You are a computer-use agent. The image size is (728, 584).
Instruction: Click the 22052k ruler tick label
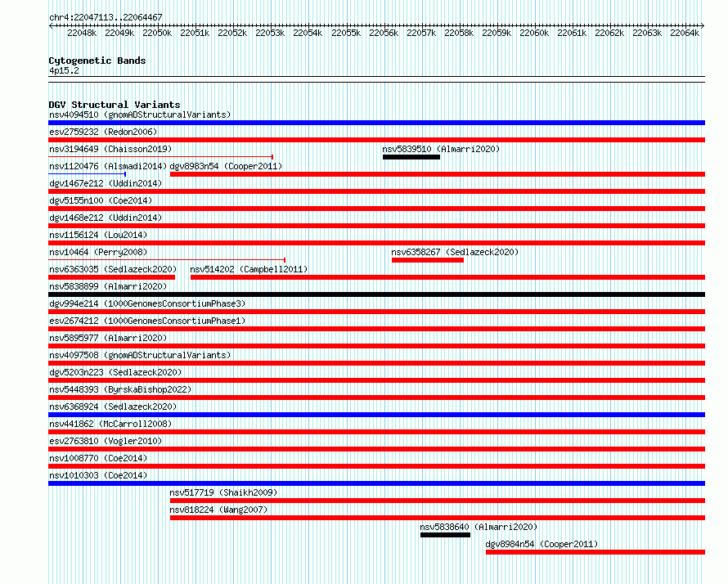coord(232,33)
